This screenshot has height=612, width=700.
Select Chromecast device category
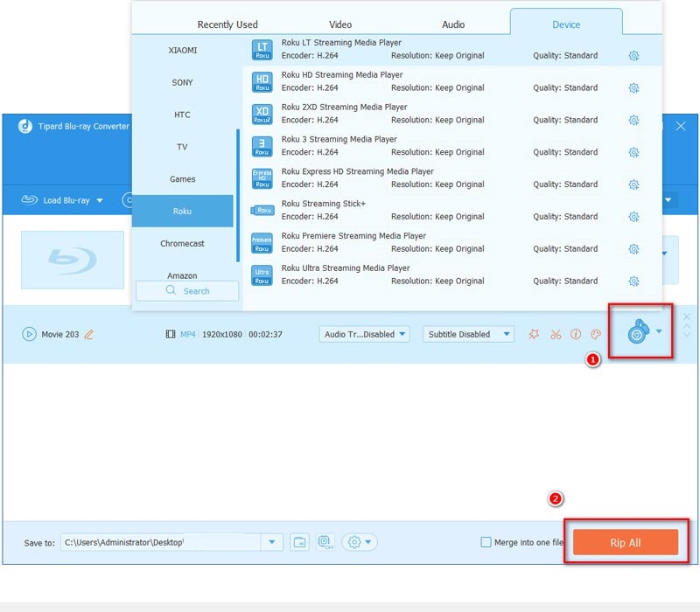coord(183,244)
